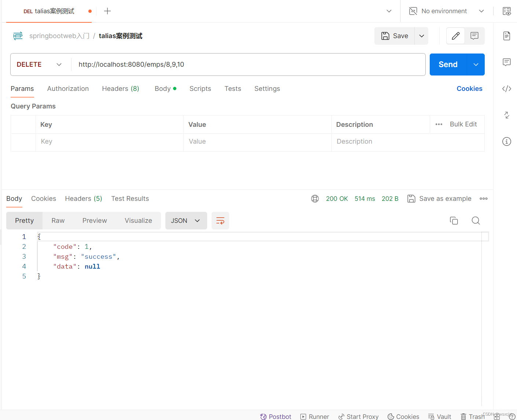This screenshot has width=517, height=420.
Task: Open Vault in status bar
Action: coord(440,417)
